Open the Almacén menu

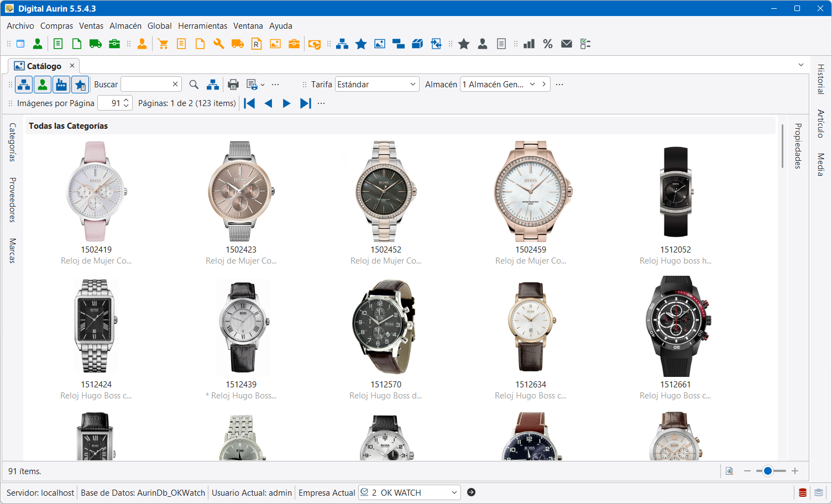[x=125, y=26]
